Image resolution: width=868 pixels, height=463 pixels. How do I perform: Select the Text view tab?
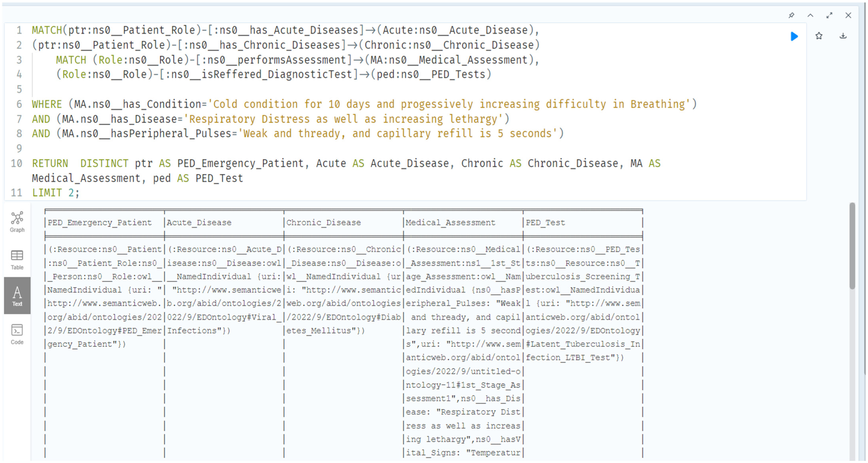pos(17,296)
